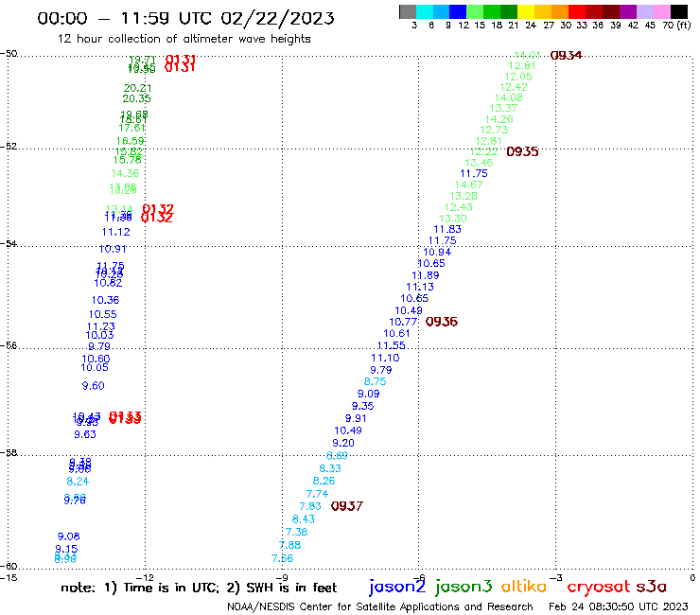Click wave height value 10.36

click(x=105, y=300)
